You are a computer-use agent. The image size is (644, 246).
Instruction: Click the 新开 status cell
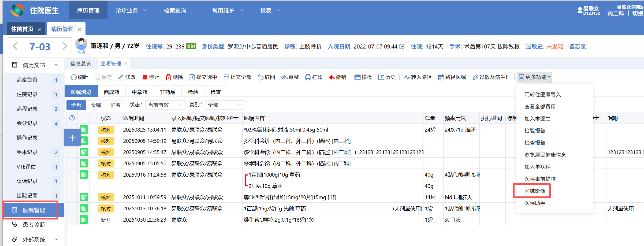106,220
